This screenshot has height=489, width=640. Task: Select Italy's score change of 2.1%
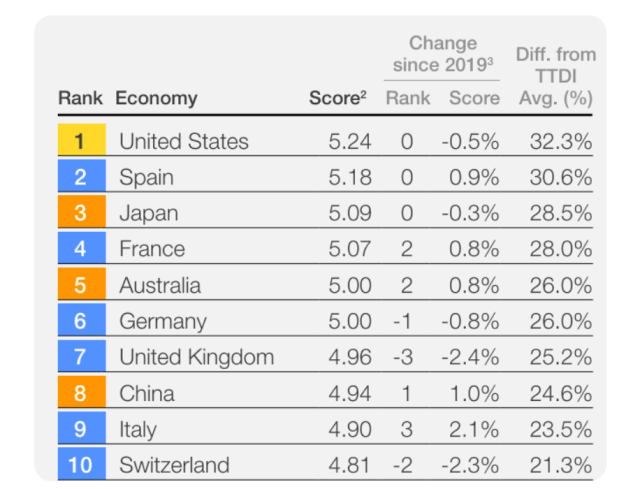(x=471, y=429)
